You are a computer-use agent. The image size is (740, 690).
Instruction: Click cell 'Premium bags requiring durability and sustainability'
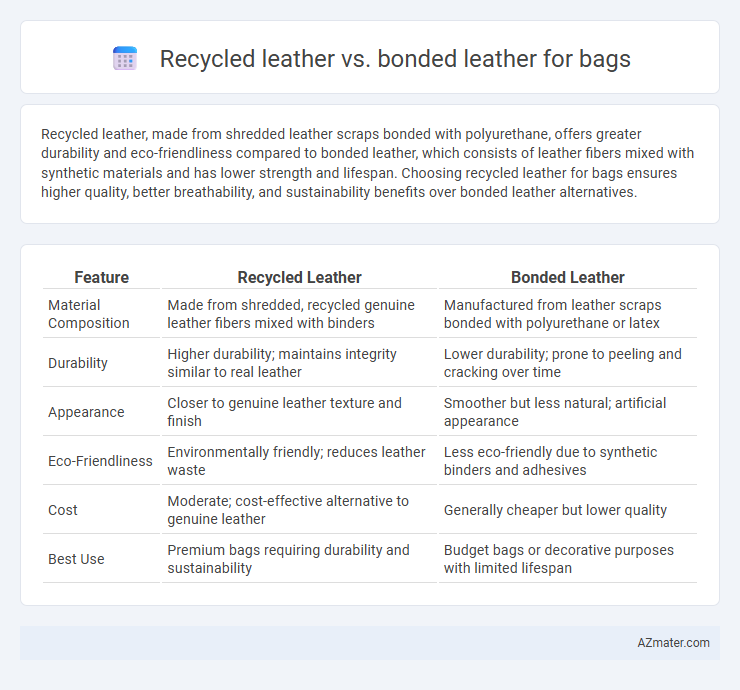288,559
